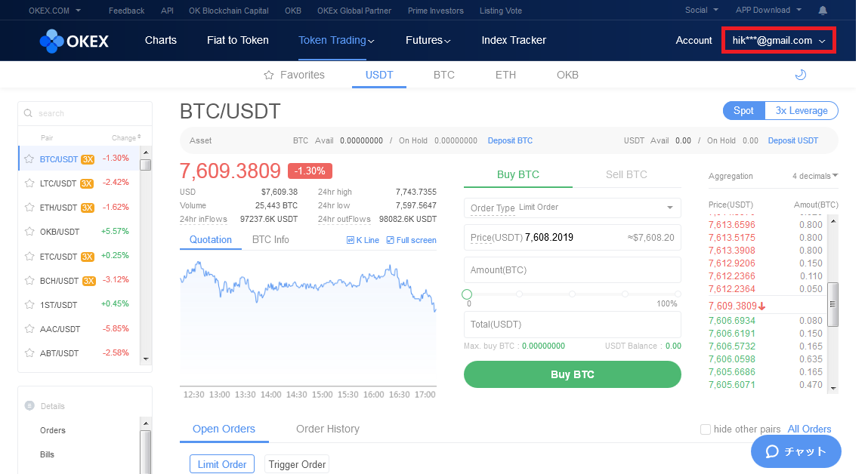Open the Order Type dropdown

point(573,208)
